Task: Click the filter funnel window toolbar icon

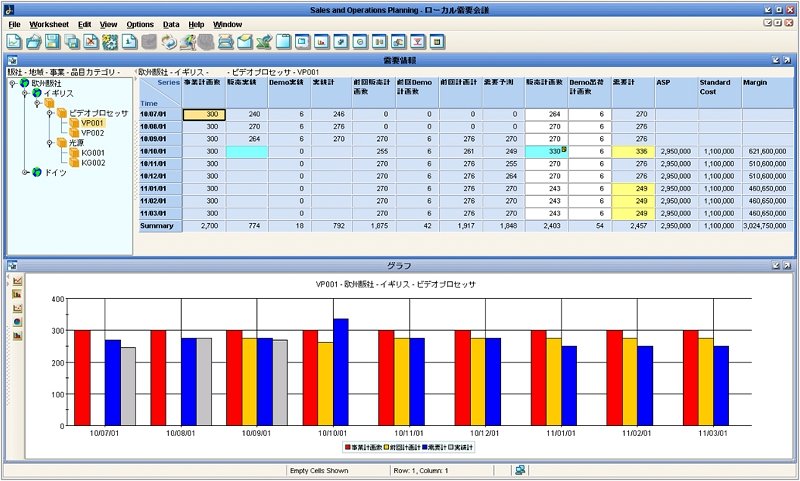Action: [x=418, y=42]
